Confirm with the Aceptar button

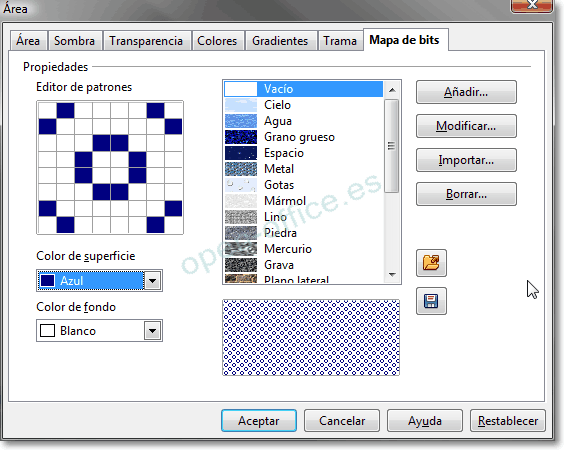click(x=259, y=421)
